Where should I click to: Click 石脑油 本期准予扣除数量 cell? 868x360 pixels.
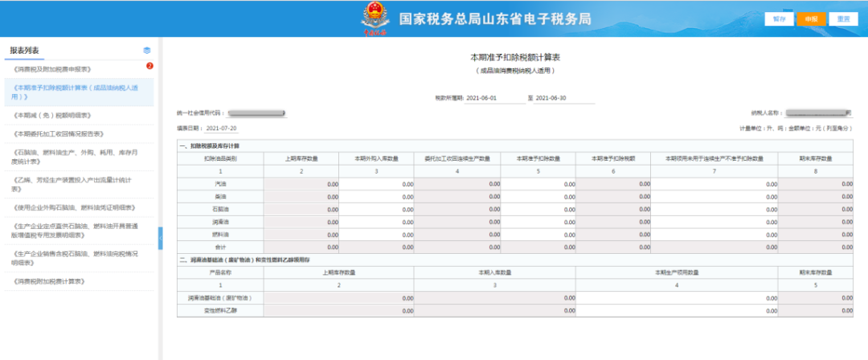pyautogui.click(x=538, y=209)
